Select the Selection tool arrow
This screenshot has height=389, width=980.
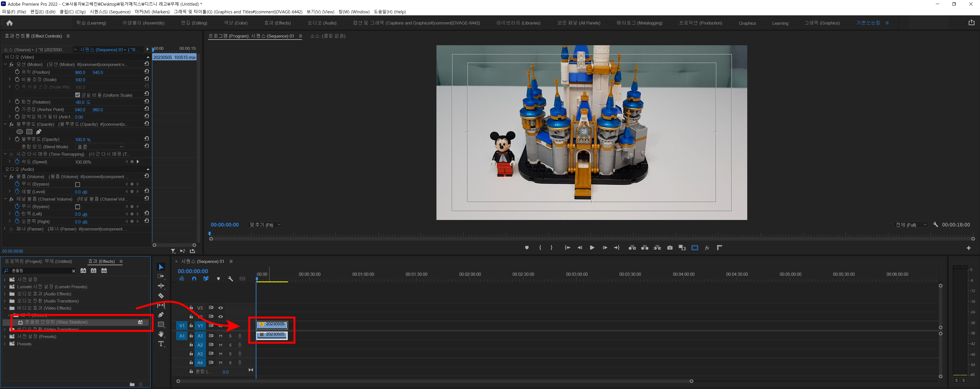(x=161, y=267)
